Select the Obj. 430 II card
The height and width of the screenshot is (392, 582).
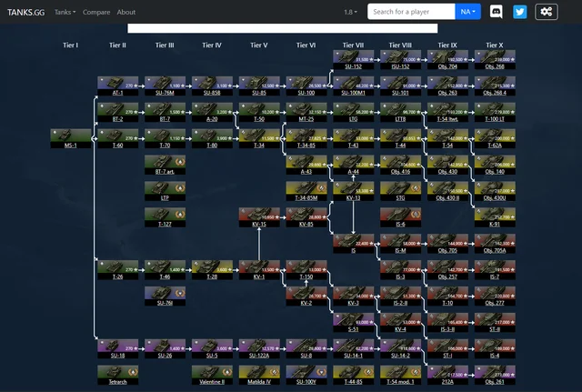pos(447,191)
